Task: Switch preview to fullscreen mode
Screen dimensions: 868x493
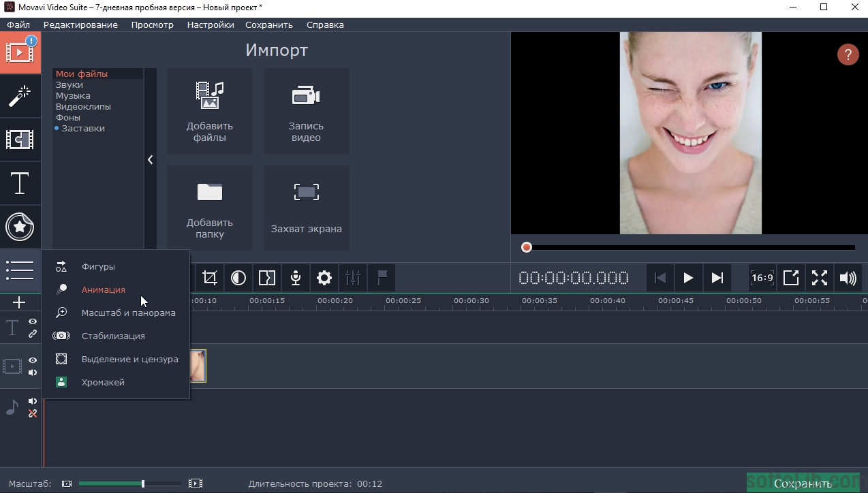Action: (x=820, y=278)
